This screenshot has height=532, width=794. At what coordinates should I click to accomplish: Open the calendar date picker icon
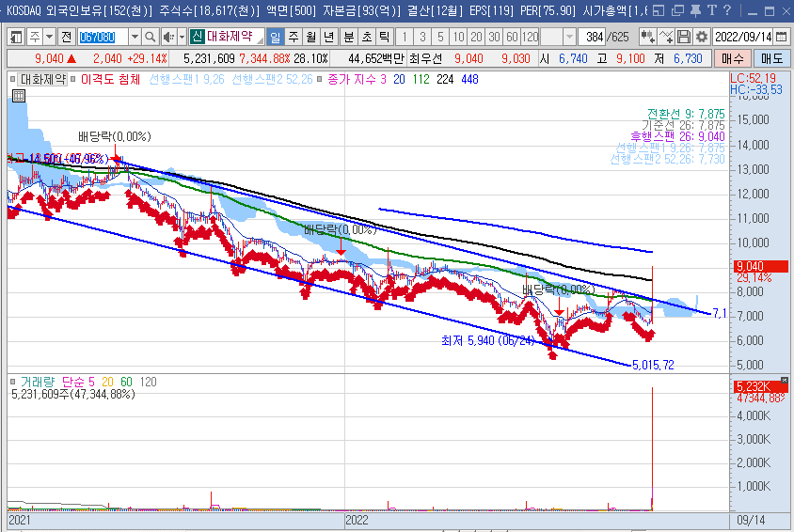tap(782, 37)
